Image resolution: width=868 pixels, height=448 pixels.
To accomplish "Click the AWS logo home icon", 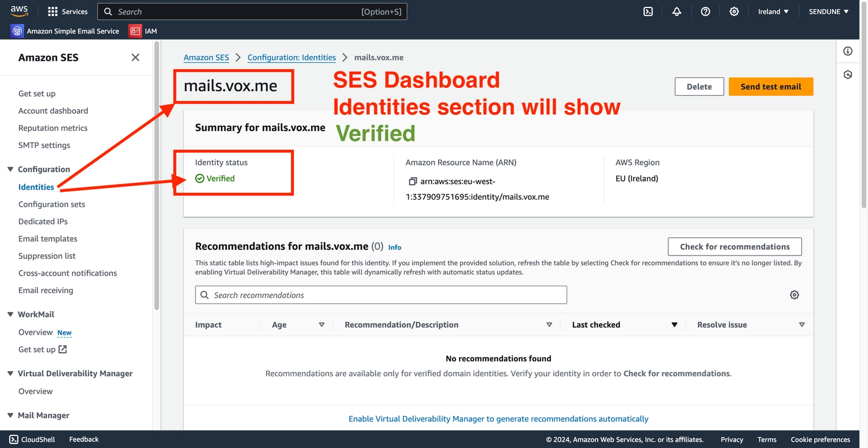I will coord(19,11).
